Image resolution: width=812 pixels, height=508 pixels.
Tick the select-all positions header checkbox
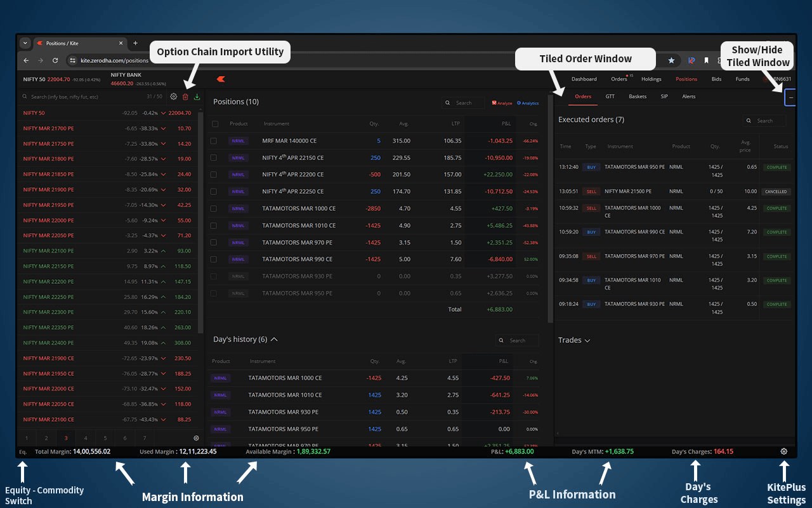tap(215, 124)
